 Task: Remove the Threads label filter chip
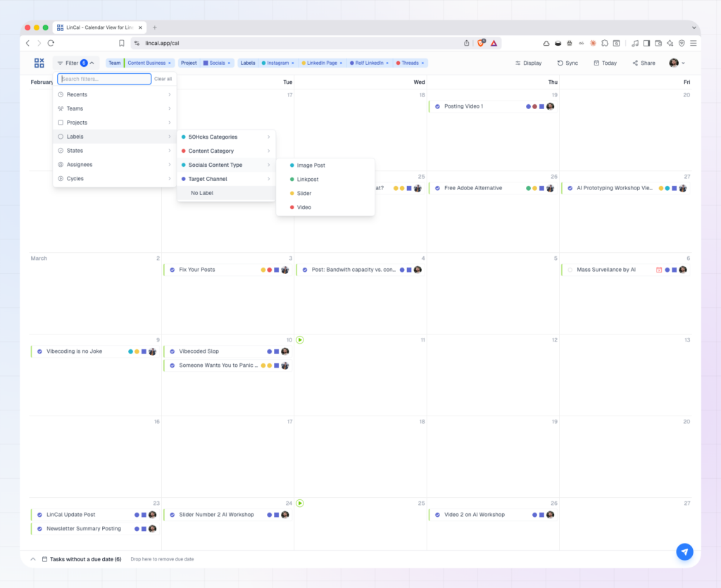point(424,63)
